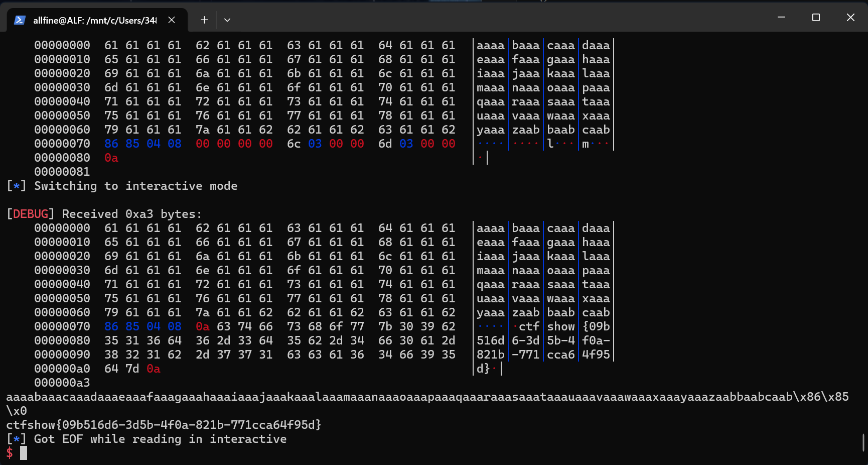Click ASCII 'd}' at end of second dump

pyautogui.click(x=483, y=369)
